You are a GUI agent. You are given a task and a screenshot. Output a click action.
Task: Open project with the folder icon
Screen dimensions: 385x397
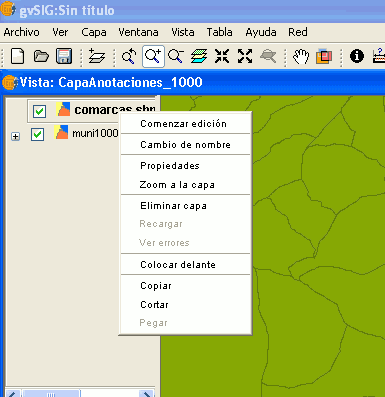41,56
